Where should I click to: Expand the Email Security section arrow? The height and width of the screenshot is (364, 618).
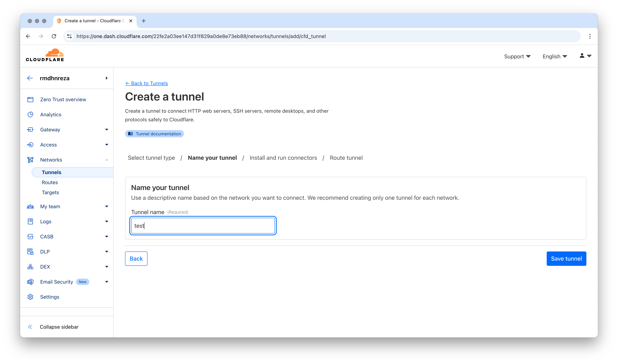(x=107, y=282)
